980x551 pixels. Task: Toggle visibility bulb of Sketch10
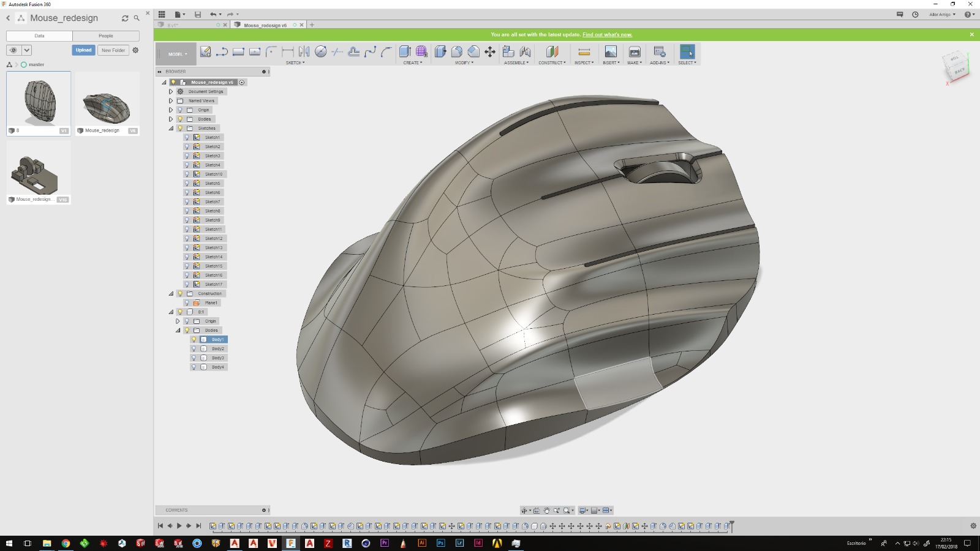[x=187, y=174]
